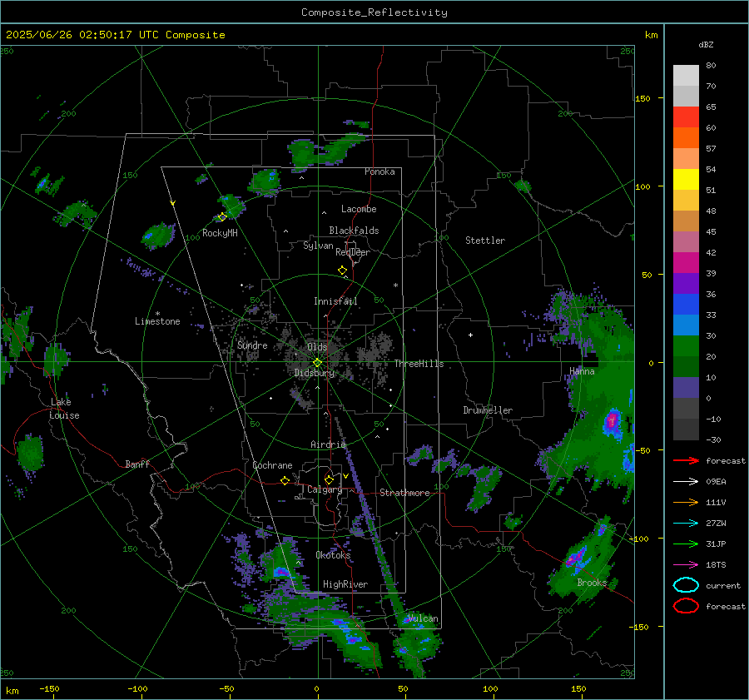Viewport: 749px width, 700px height.
Task: Pick the magenta 42 dBZ swatch
Action: [686, 262]
